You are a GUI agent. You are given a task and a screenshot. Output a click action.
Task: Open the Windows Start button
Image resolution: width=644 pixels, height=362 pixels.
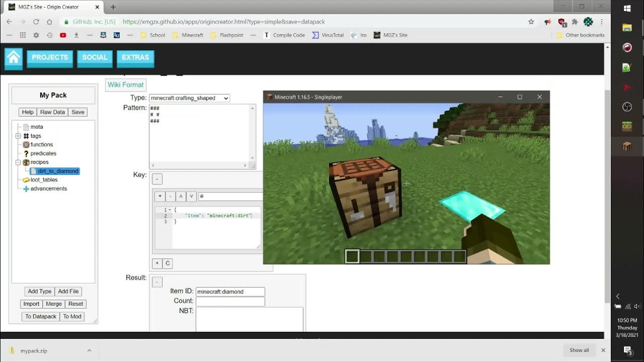pos(627,9)
